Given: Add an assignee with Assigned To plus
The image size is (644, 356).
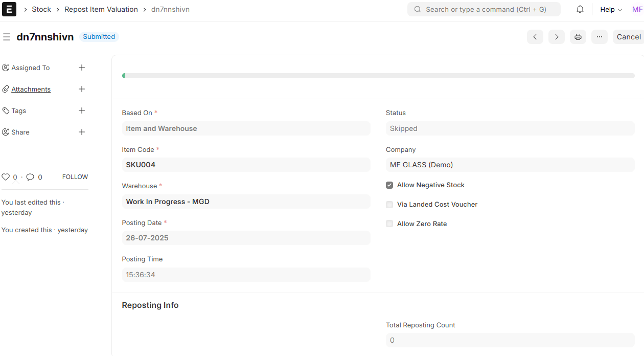Looking at the screenshot, I should click(82, 68).
